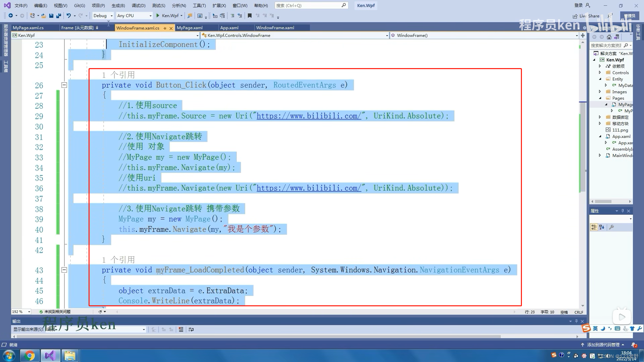Image resolution: width=644 pixels, height=362 pixels.
Task: Open the output source dropdown
Action: (96, 329)
